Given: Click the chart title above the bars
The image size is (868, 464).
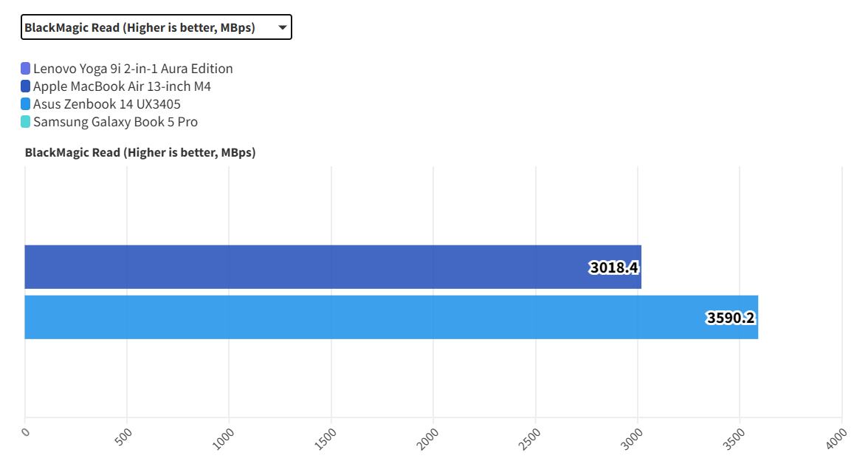Looking at the screenshot, I should point(140,153).
